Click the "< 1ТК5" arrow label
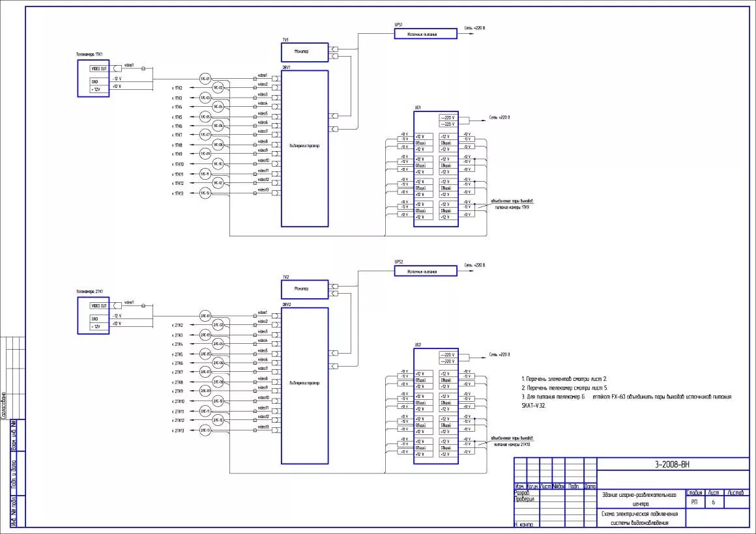 177,117
